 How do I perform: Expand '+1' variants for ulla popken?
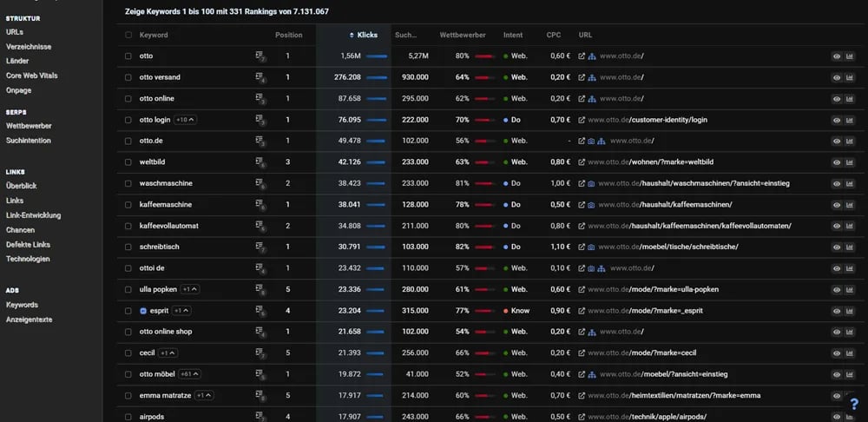190,289
